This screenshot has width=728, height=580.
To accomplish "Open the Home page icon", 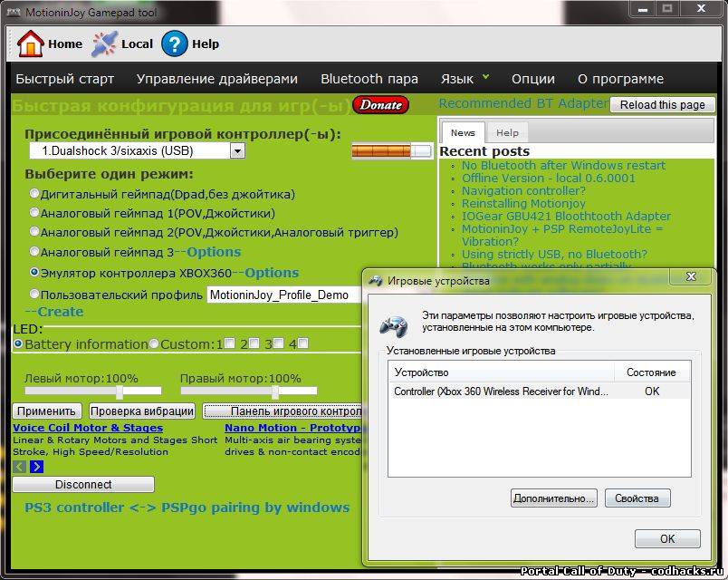I will point(30,43).
